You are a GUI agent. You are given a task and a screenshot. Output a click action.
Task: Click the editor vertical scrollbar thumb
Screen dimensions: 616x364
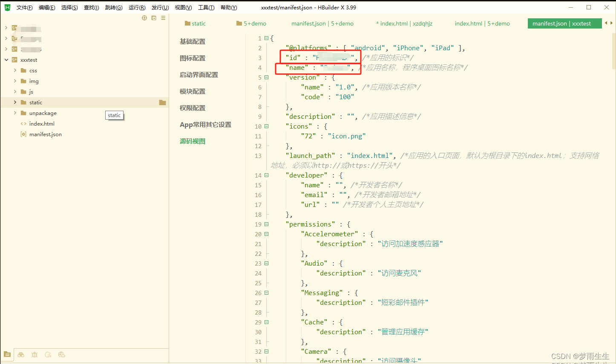(x=614, y=51)
